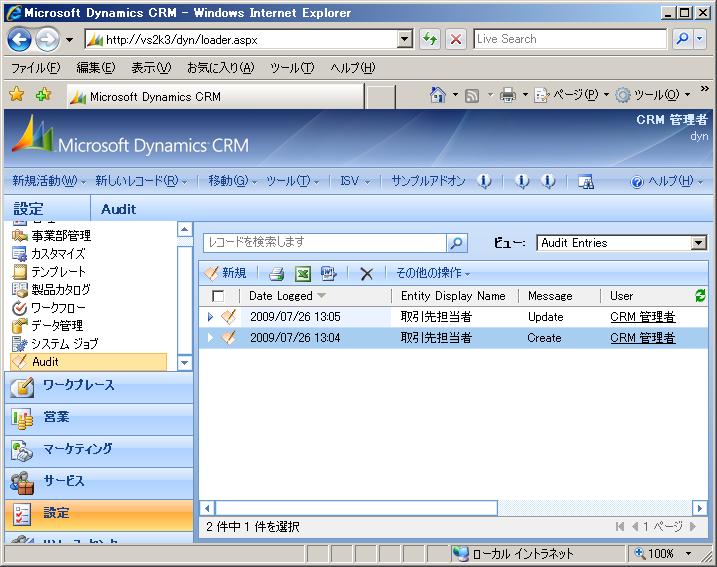Print the grid with the printer icon
The width and height of the screenshot is (717, 567).
276,274
